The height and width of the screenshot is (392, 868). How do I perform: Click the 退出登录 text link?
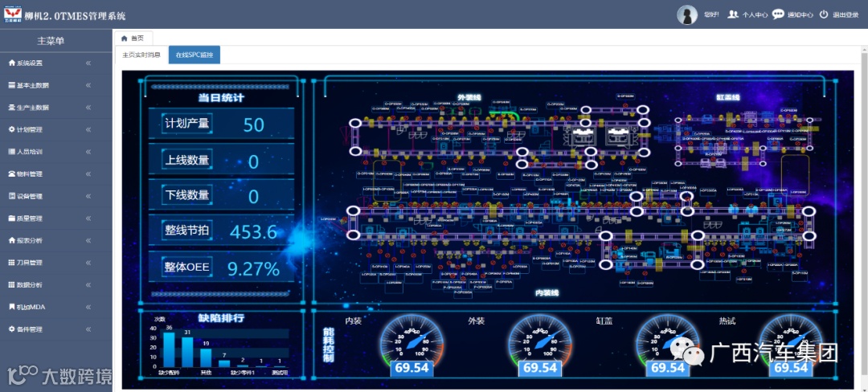(845, 15)
